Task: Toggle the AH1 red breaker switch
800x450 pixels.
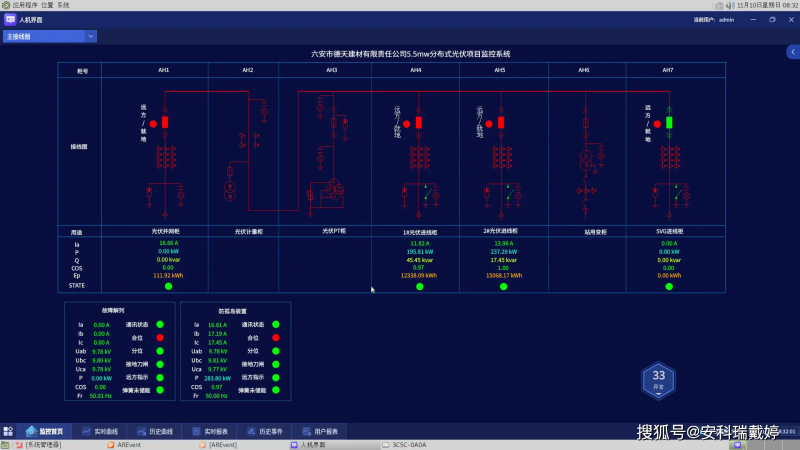Action: click(x=165, y=122)
